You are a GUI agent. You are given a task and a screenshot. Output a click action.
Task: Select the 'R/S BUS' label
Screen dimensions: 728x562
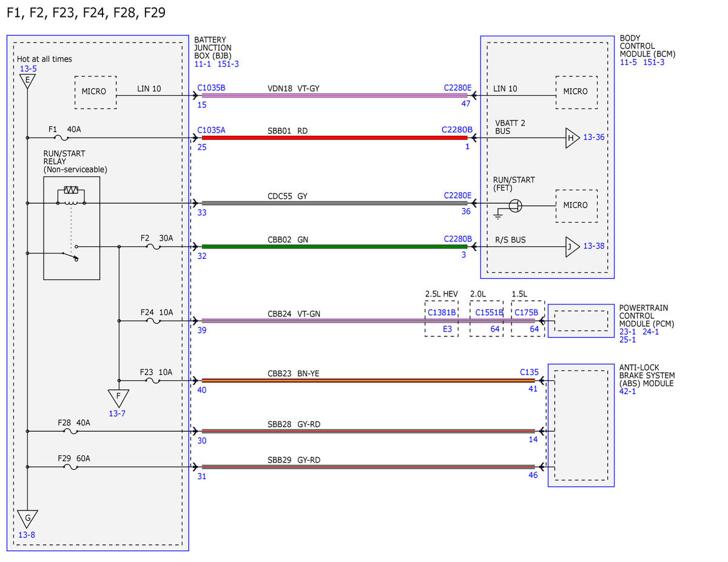click(x=510, y=240)
